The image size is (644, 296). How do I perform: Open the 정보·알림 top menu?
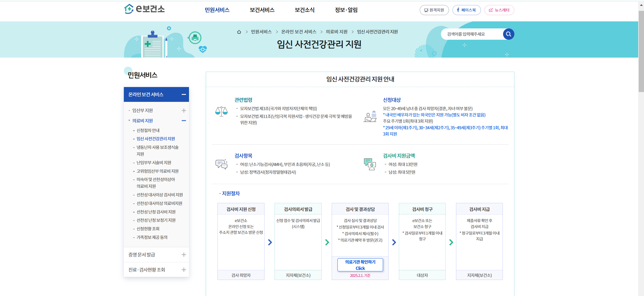point(346,10)
